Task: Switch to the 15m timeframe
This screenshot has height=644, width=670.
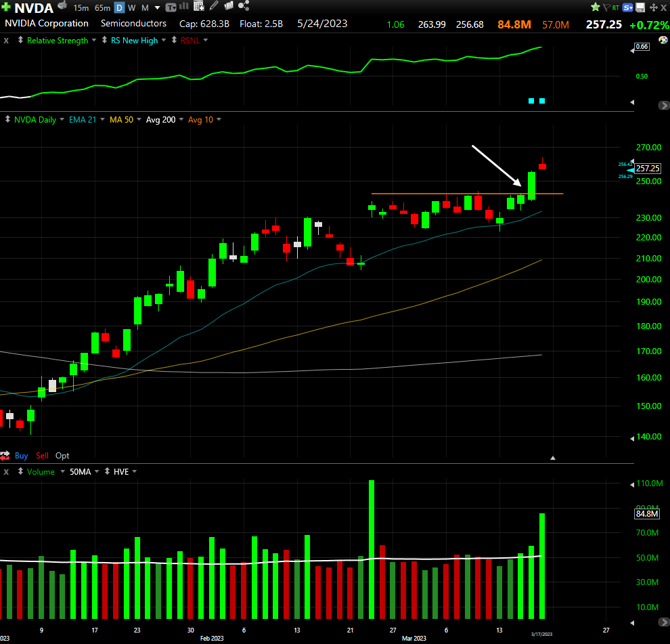Action: click(x=81, y=7)
